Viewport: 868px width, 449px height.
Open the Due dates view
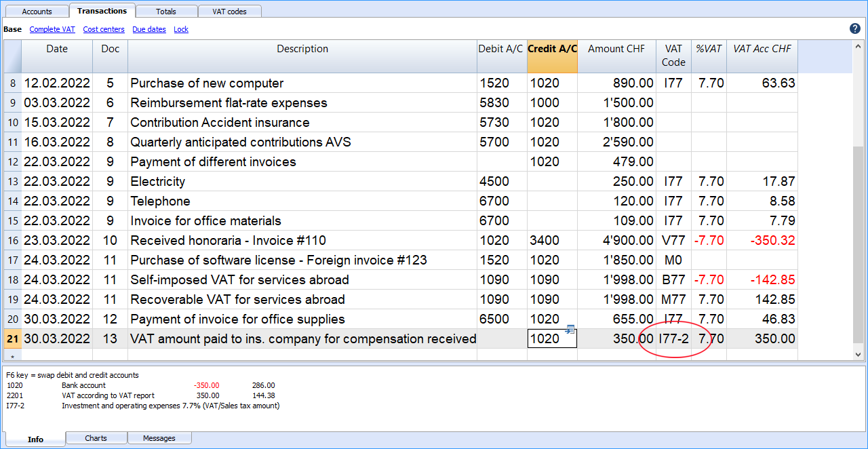point(149,29)
